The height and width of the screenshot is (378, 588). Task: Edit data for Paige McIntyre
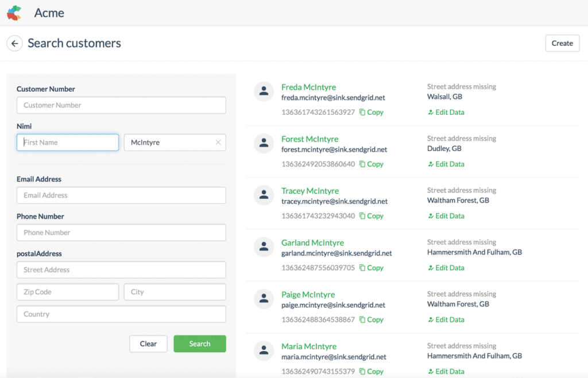pos(446,319)
